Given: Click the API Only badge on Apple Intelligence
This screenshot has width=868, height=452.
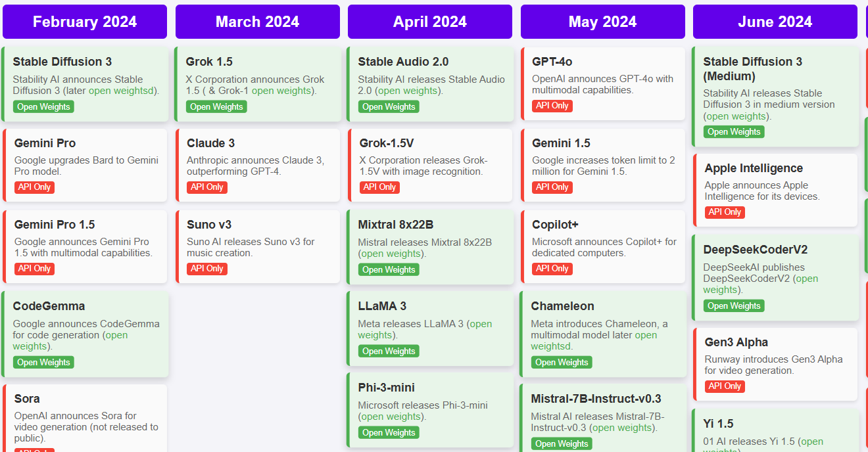Looking at the screenshot, I should point(725,212).
